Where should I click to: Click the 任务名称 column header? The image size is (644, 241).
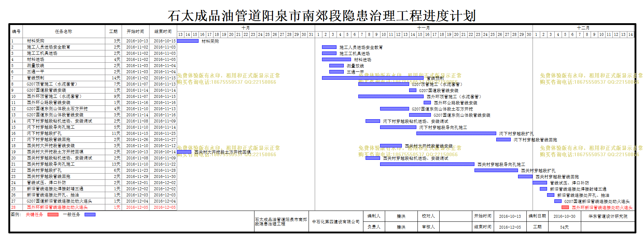click(x=64, y=32)
